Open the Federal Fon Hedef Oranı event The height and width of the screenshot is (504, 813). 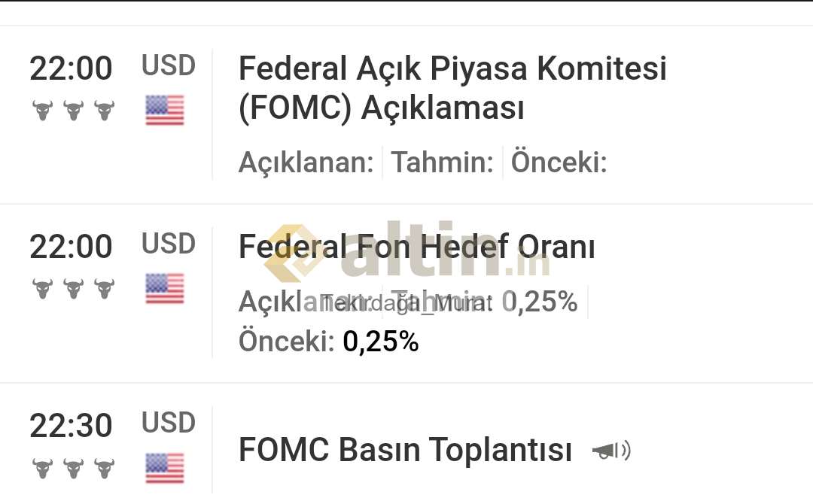click(x=416, y=247)
